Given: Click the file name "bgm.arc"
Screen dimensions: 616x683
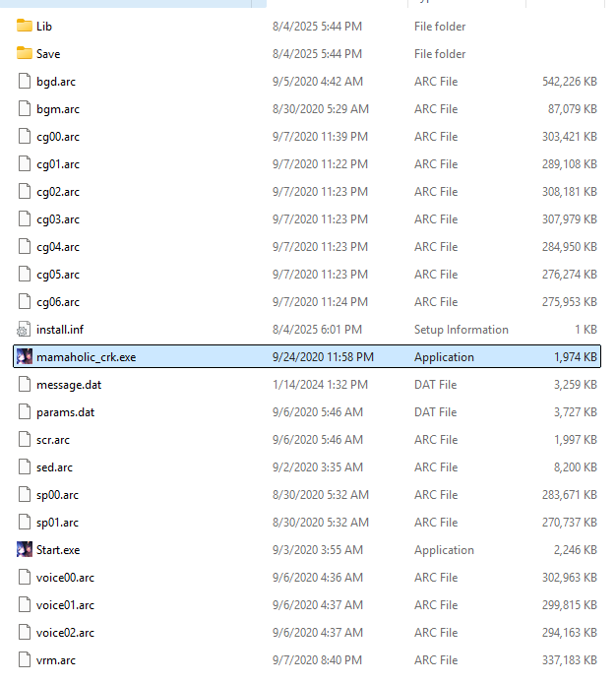Looking at the screenshot, I should tap(58, 109).
